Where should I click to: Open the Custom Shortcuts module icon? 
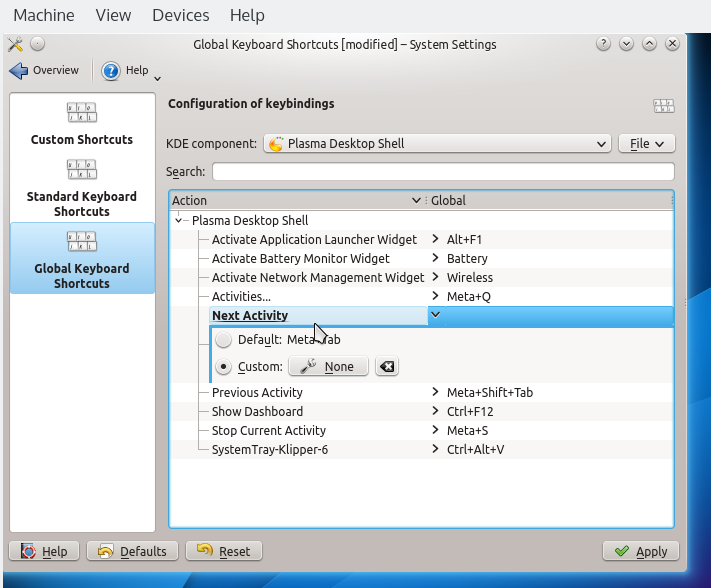tap(82, 113)
